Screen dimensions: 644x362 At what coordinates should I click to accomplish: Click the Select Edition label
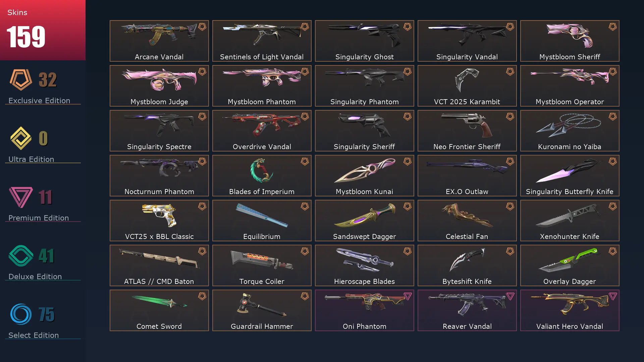tap(34, 335)
